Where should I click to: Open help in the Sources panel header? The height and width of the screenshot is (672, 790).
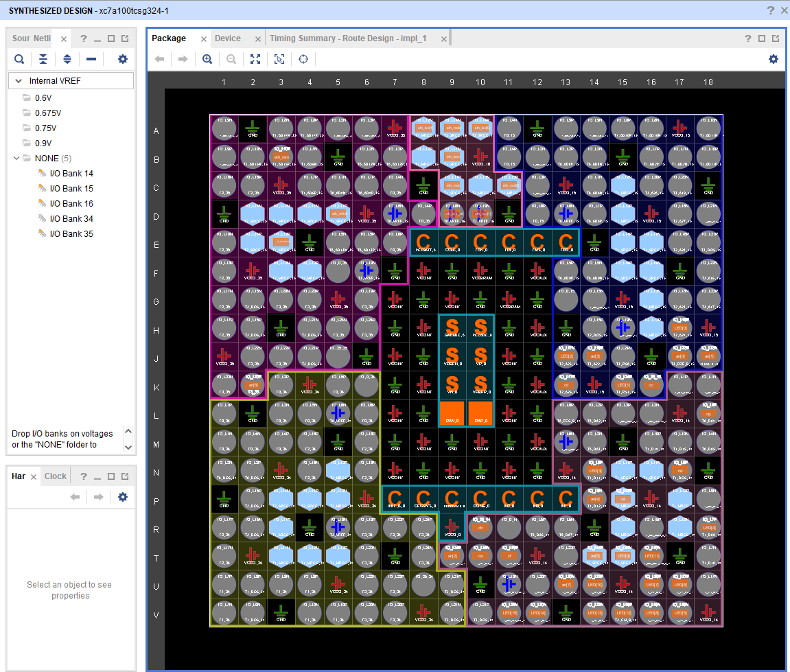tap(84, 39)
